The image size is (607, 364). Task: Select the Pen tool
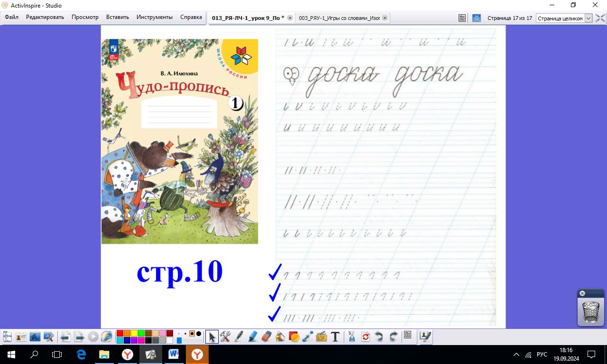tap(239, 337)
